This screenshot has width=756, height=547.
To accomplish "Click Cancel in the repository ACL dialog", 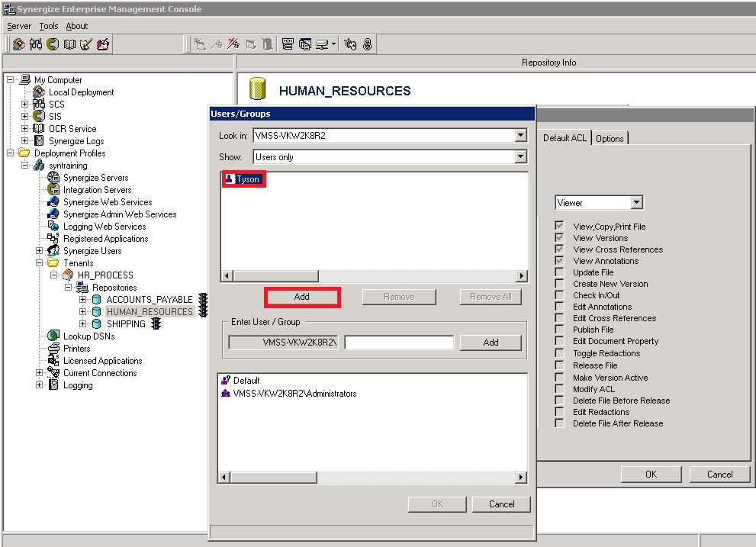I will click(720, 475).
